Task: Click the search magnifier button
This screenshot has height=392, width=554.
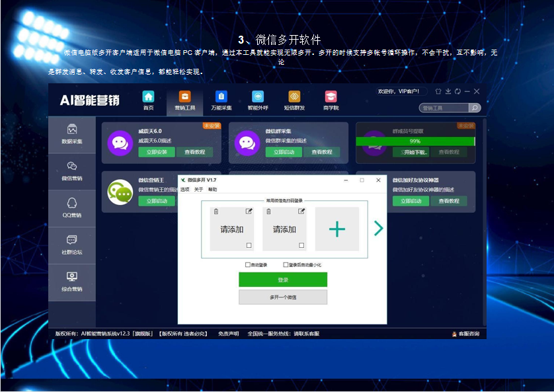Action: point(475,108)
